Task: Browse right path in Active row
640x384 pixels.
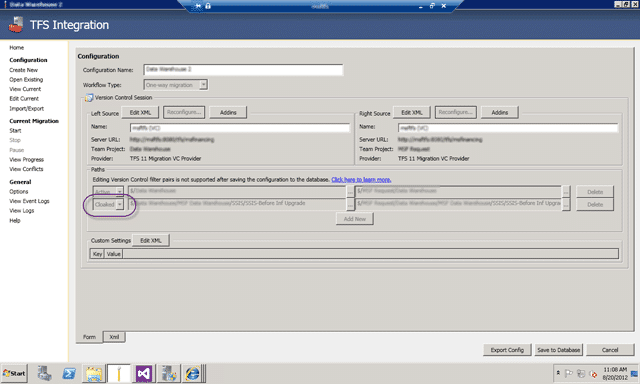Action: click(566, 191)
